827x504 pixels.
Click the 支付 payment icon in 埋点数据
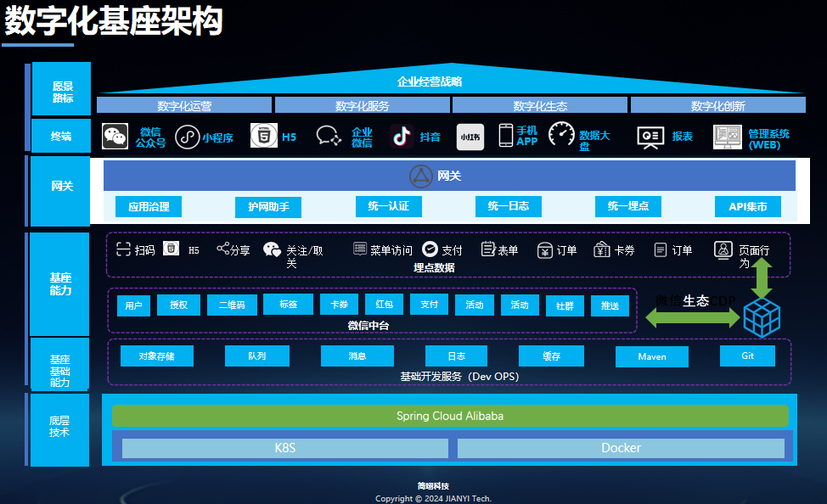430,249
